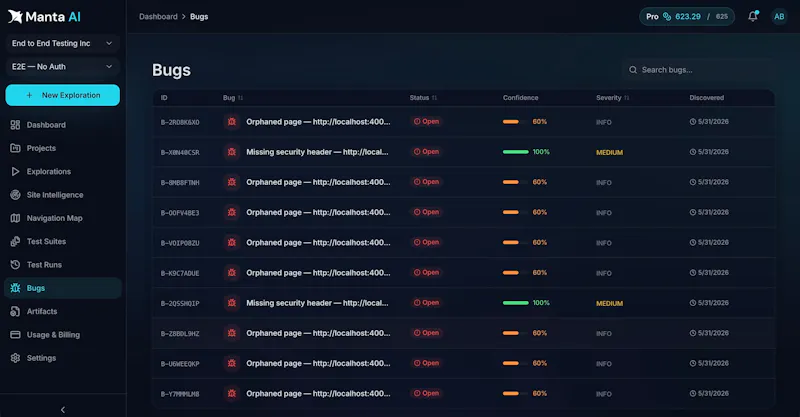Click bug icon in row B-U6WEEQKP
Viewport: 800px width, 417px height.
coord(232,363)
